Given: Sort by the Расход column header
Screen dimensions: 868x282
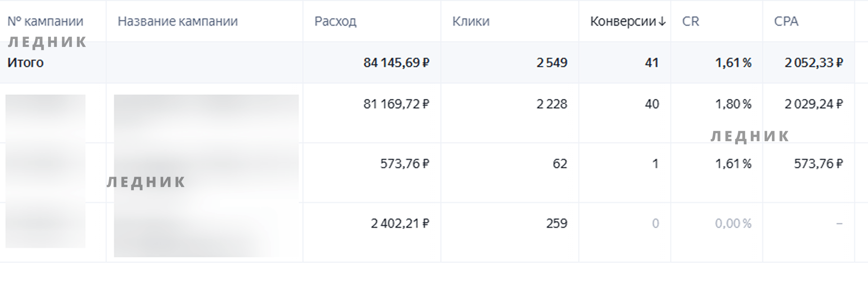Looking at the screenshot, I should (335, 21).
